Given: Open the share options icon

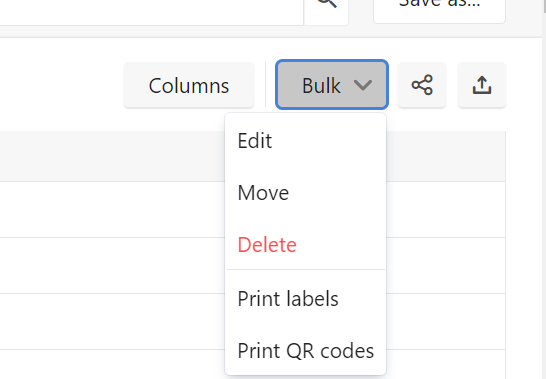Looking at the screenshot, I should coord(422,85).
